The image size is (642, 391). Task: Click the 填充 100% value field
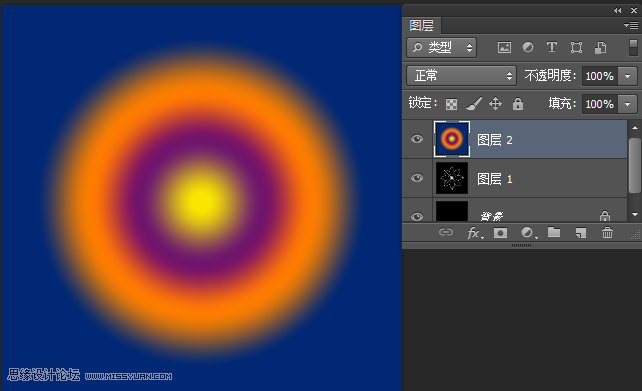[600, 104]
